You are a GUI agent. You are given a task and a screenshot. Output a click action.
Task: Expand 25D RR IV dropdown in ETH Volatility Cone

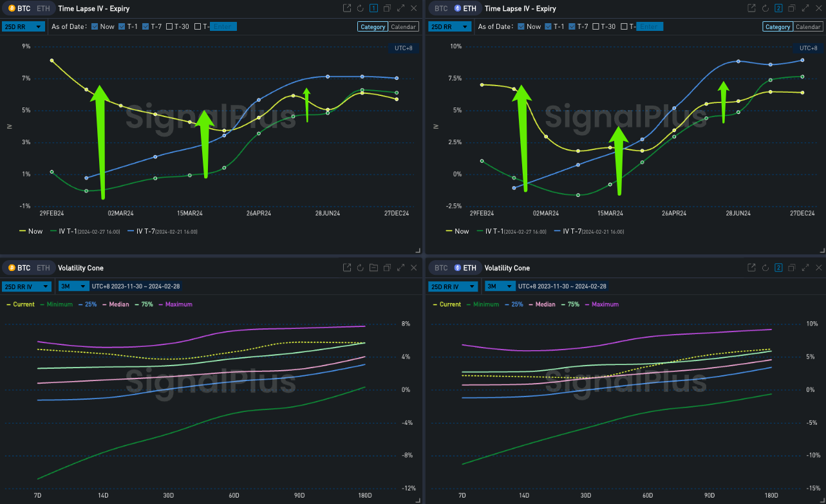pos(453,286)
